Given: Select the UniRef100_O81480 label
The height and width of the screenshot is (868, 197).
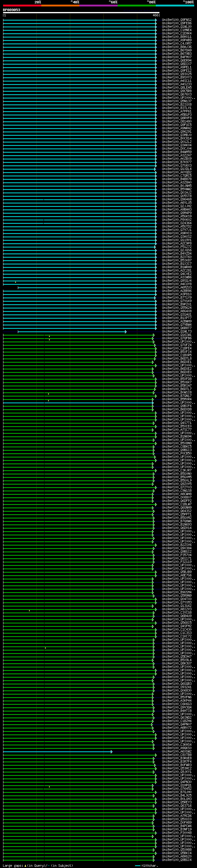Looking at the screenshot, I should (x=176, y=121).
